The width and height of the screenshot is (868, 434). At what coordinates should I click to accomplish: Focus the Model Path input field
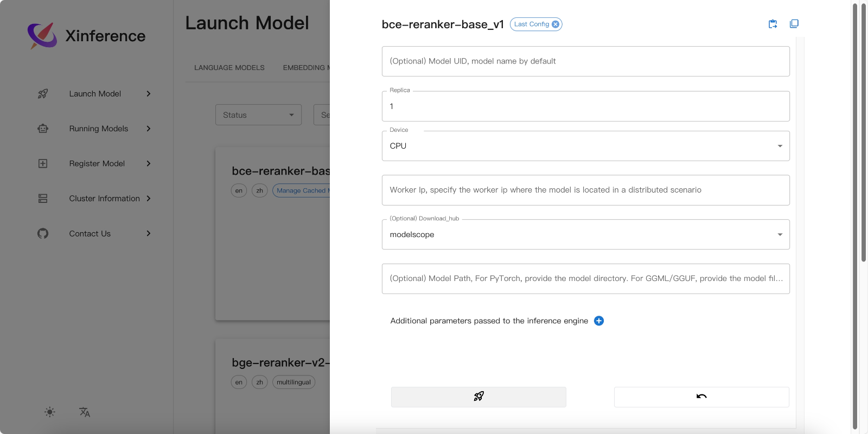tap(586, 279)
